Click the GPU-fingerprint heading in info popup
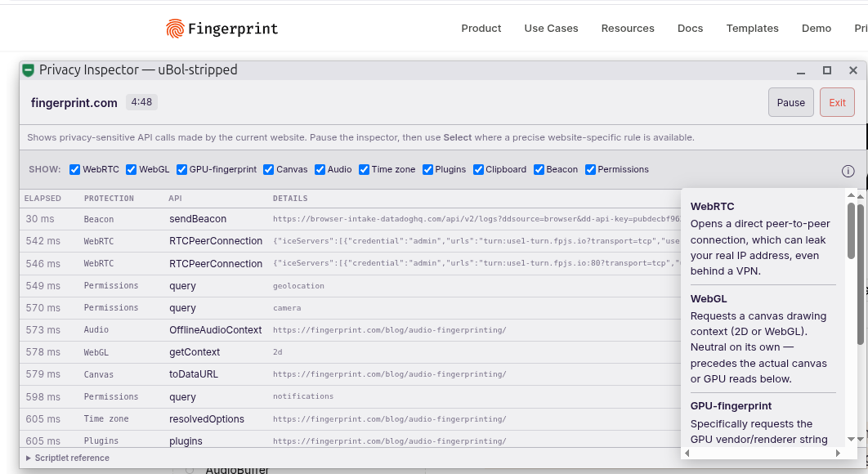 point(731,406)
